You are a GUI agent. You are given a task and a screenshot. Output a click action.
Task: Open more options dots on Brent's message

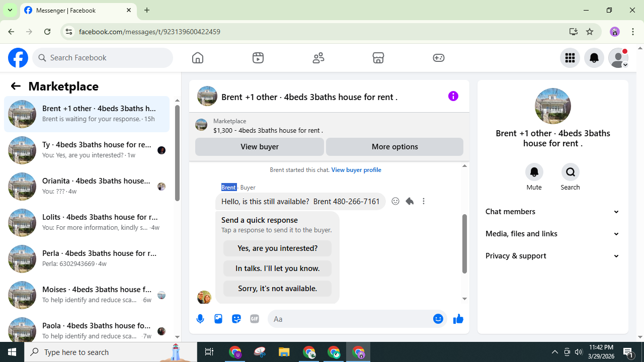coord(424,201)
